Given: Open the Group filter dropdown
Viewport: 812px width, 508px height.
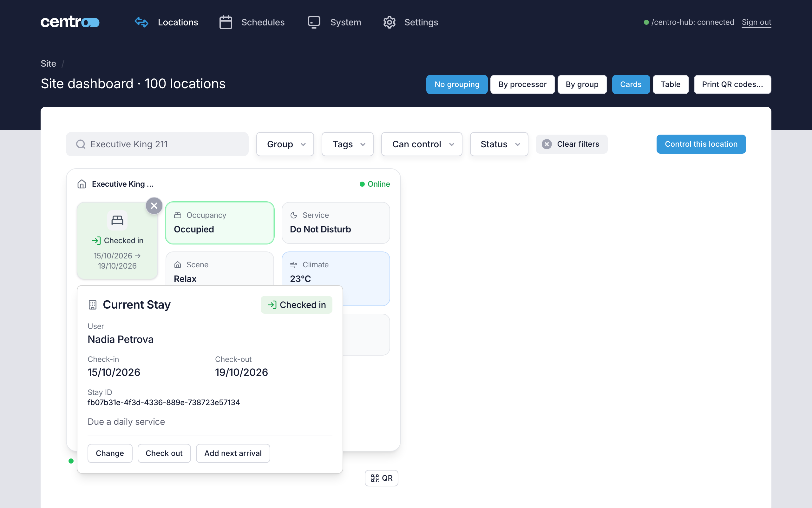Looking at the screenshot, I should point(285,144).
